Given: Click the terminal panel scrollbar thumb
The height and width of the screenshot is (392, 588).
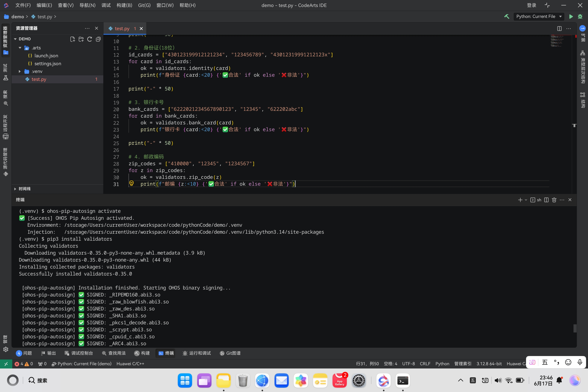Looking at the screenshot, I should click(x=575, y=328).
